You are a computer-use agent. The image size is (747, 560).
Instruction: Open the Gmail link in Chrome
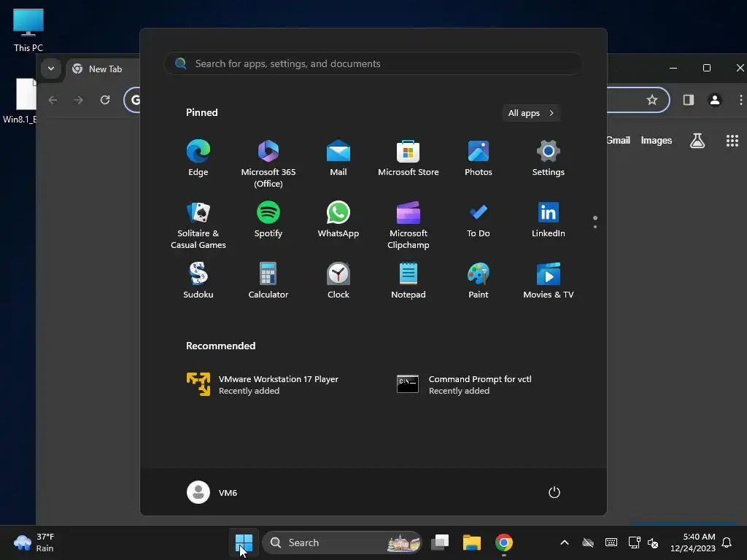click(x=619, y=141)
